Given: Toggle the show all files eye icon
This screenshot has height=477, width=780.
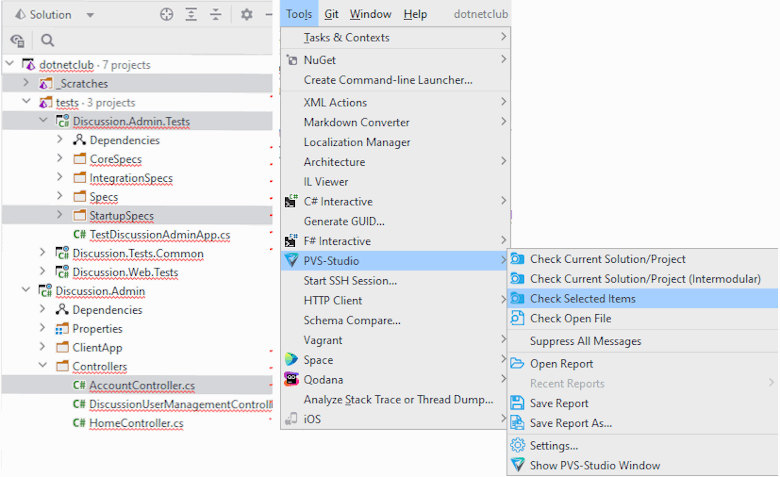Looking at the screenshot, I should point(17,41).
